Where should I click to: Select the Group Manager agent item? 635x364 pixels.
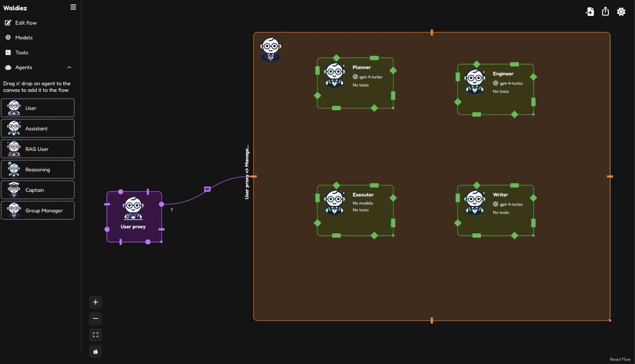click(38, 211)
